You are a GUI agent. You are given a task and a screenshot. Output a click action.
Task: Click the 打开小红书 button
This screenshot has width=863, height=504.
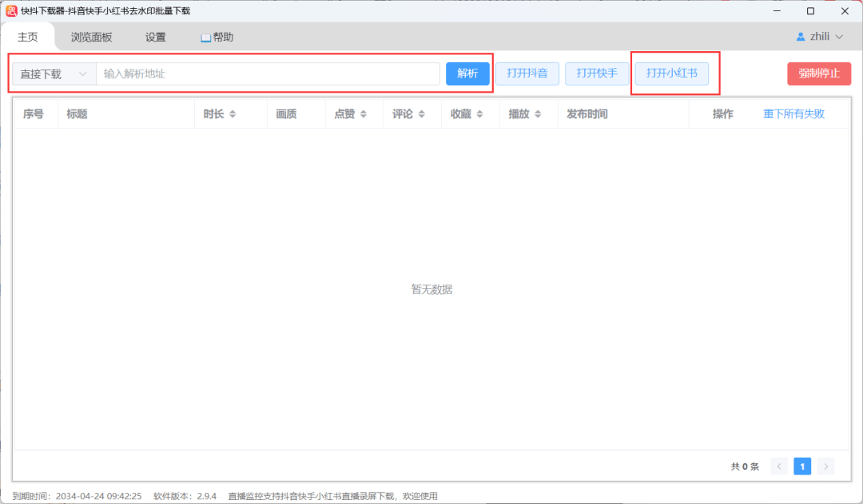tap(671, 73)
